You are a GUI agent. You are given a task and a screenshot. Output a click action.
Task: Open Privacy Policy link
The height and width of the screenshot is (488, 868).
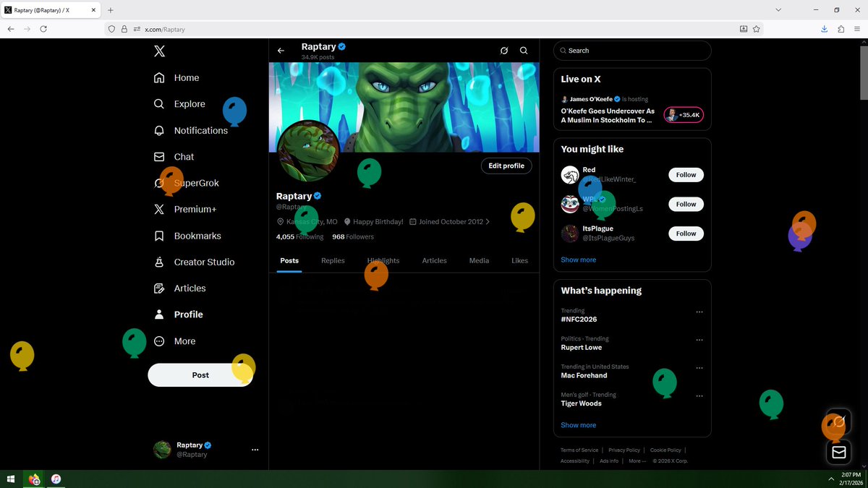[x=624, y=450]
